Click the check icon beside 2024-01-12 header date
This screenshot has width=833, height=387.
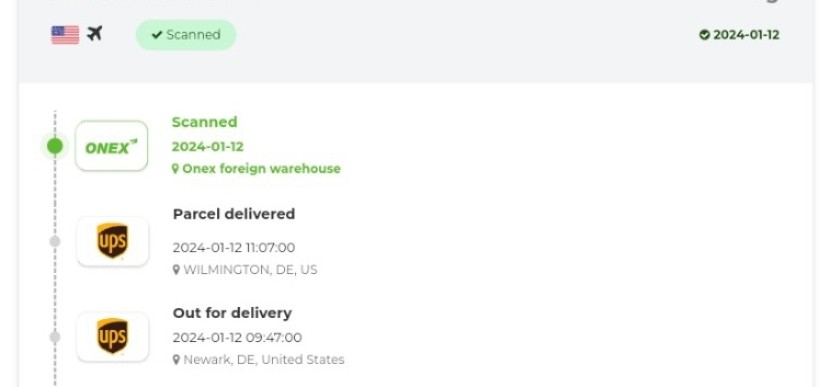tap(704, 35)
